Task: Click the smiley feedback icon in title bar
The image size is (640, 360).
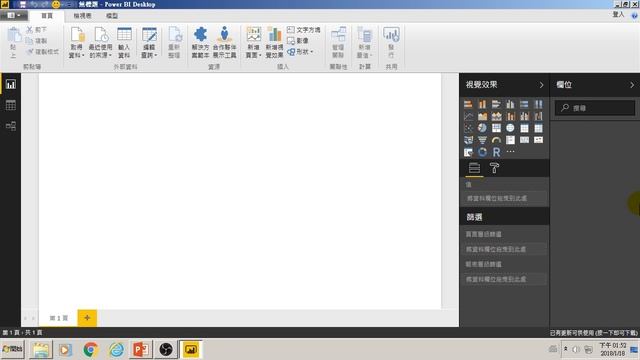Action: [56, 4]
